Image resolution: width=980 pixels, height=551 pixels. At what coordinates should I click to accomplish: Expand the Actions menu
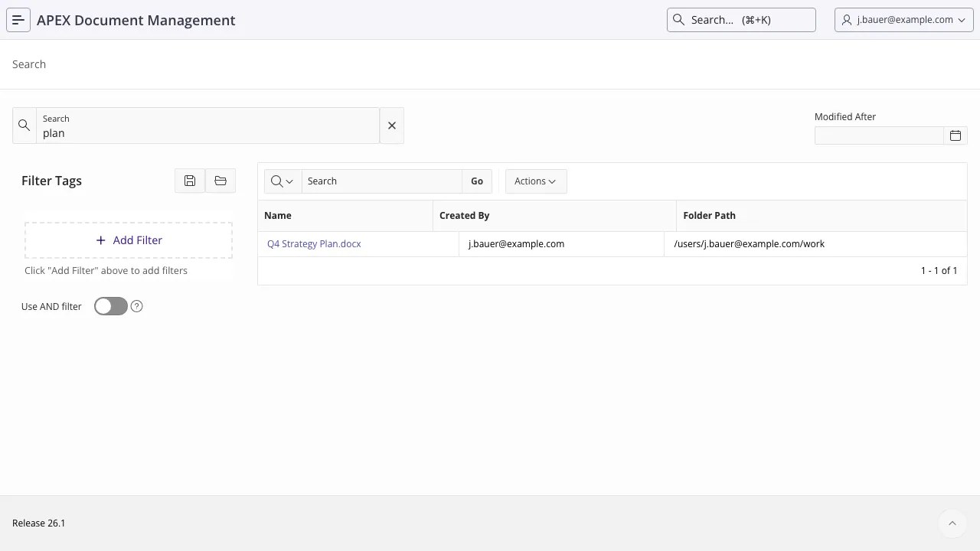click(536, 181)
